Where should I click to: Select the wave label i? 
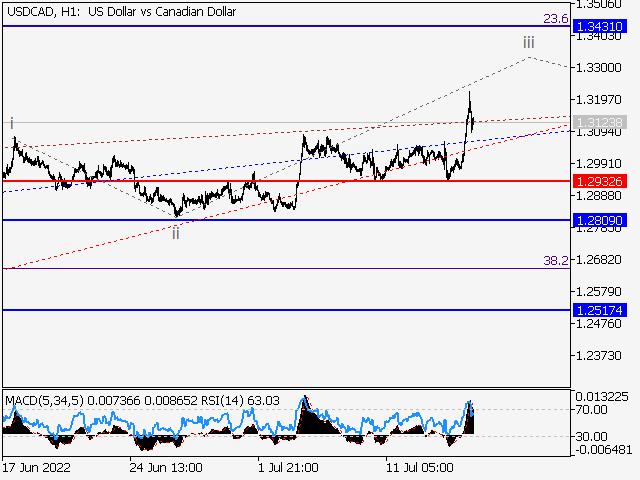coord(12,123)
